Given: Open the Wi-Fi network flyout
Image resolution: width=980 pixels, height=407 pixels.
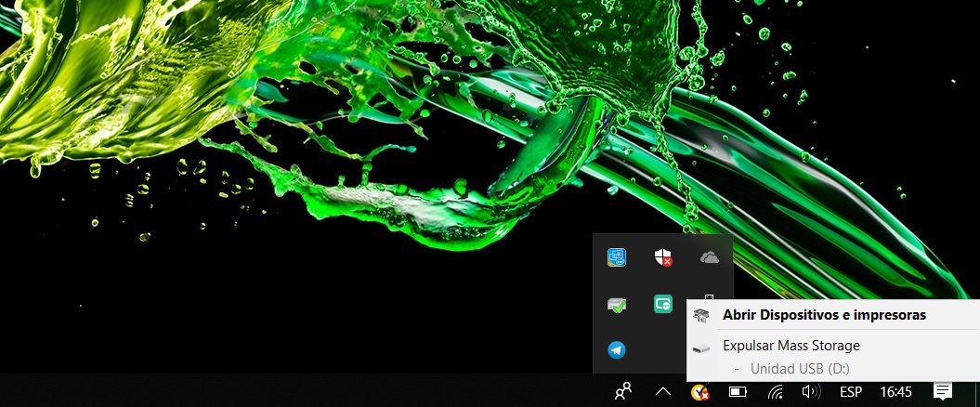Looking at the screenshot, I should (x=775, y=391).
